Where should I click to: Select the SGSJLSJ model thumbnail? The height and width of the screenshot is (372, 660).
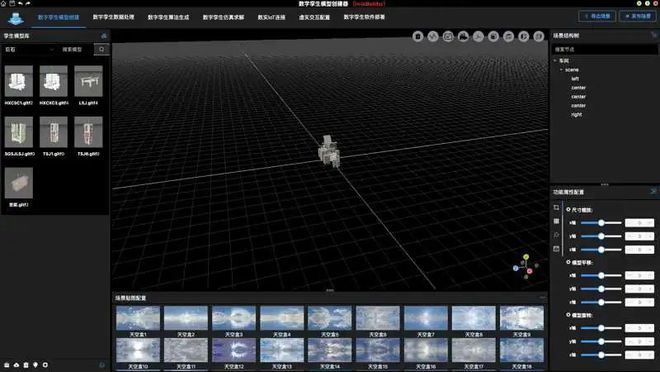pos(19,133)
